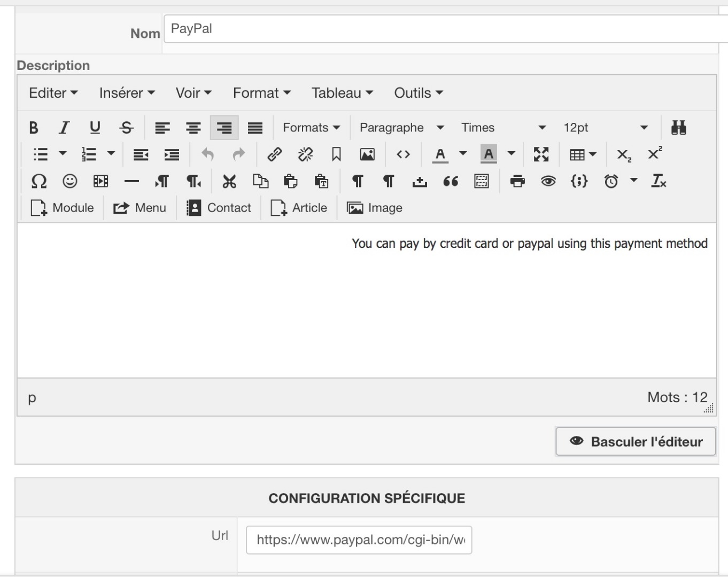Open the emoticons picker

coord(70,182)
